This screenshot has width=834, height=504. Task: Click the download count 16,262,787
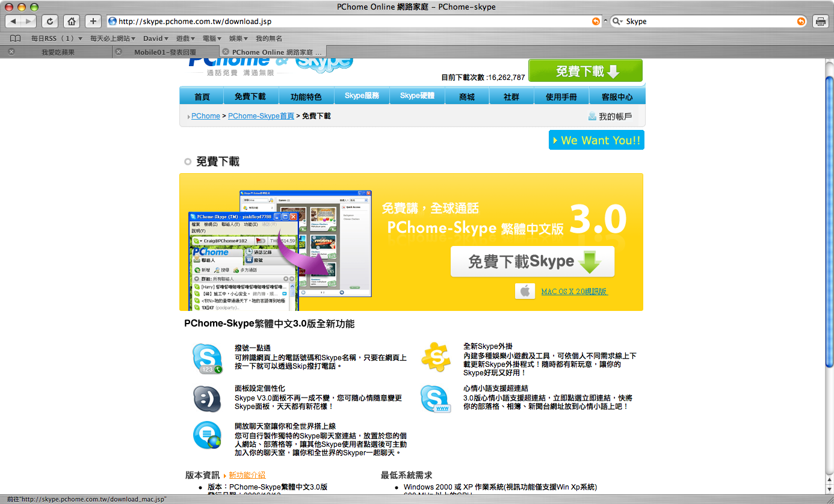point(506,78)
